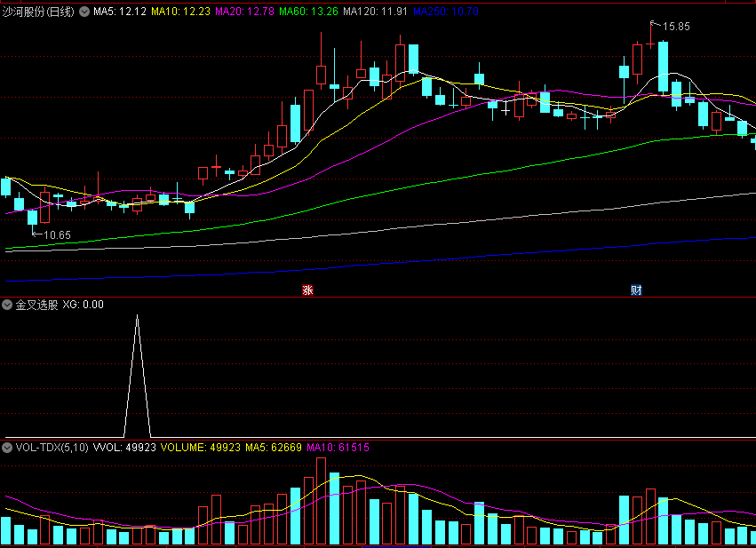Select the MA5: 12.12 label
This screenshot has width=756, height=548.
[x=120, y=12]
